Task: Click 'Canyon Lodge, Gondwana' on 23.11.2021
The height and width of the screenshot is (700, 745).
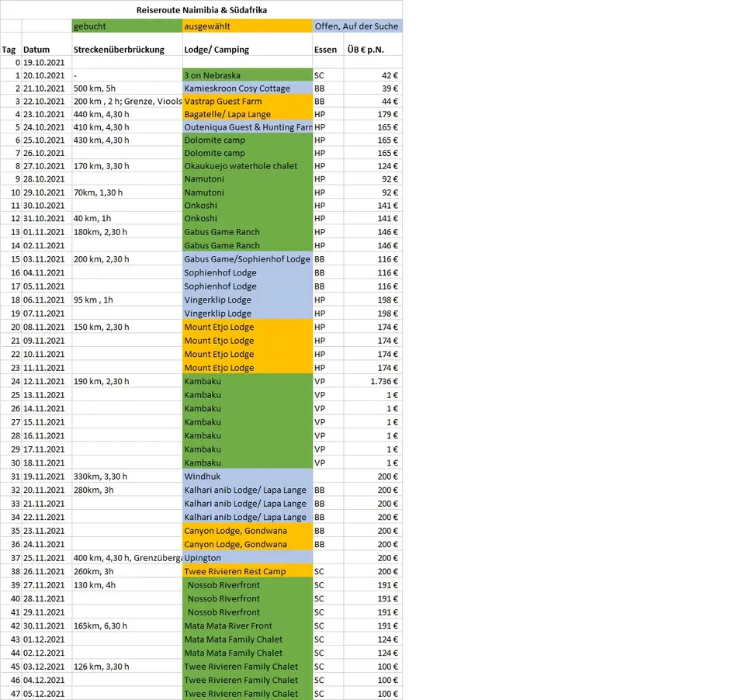Action: pos(248,531)
